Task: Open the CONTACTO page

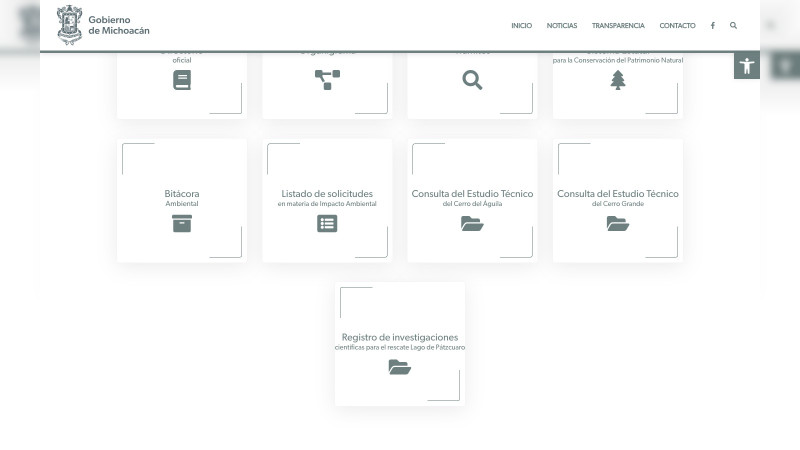Action: point(677,26)
